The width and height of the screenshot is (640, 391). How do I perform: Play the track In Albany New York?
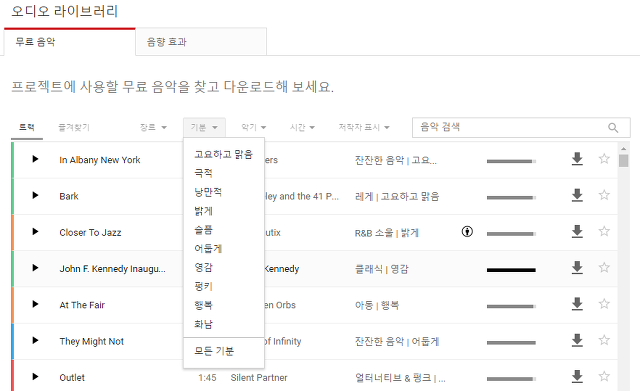click(x=35, y=159)
